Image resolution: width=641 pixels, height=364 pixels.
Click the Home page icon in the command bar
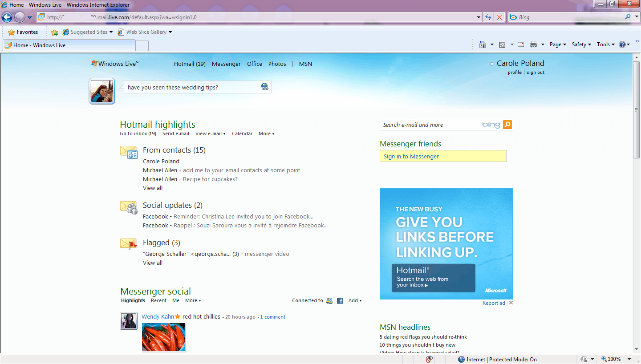click(482, 44)
